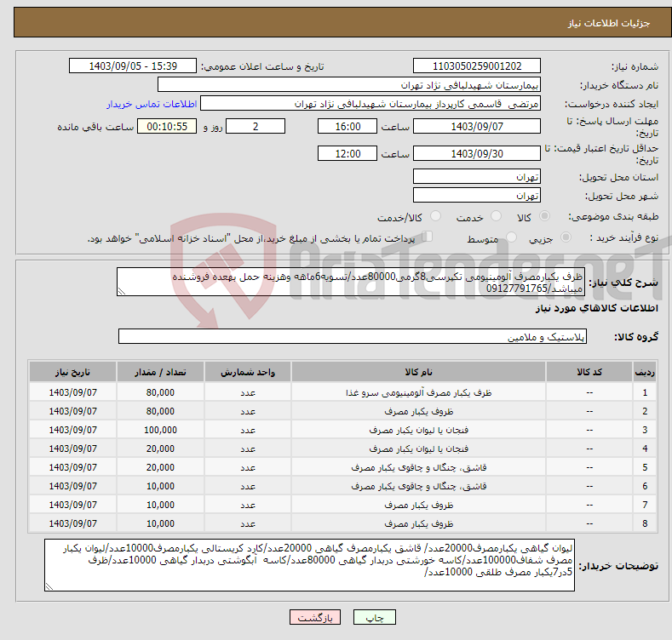Select the جزیی purchase type radio

[566, 237]
